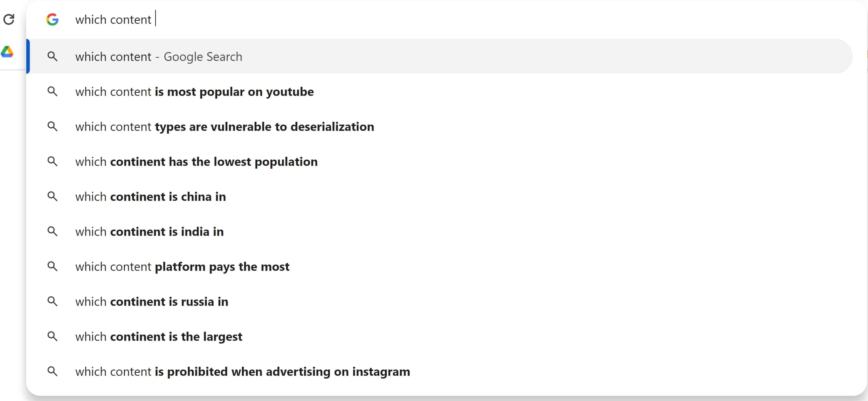Choose the suggestion 'which continent is china in'
868x401 pixels.
point(151,196)
